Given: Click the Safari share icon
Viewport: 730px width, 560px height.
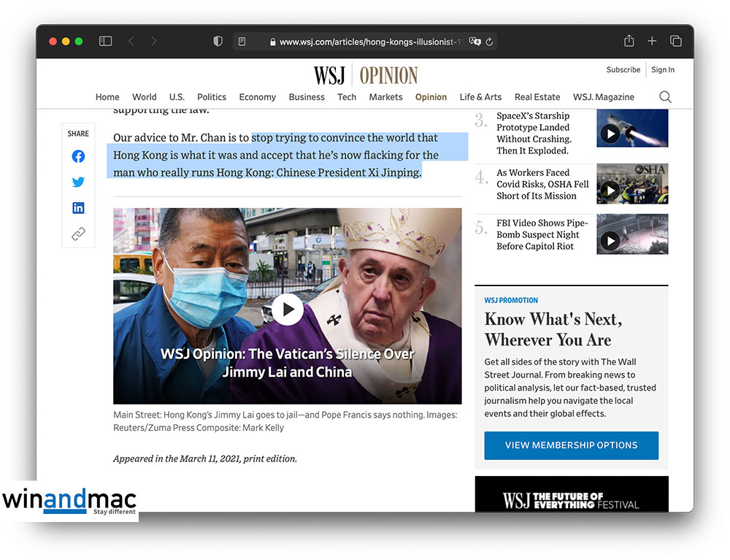Looking at the screenshot, I should click(x=629, y=42).
